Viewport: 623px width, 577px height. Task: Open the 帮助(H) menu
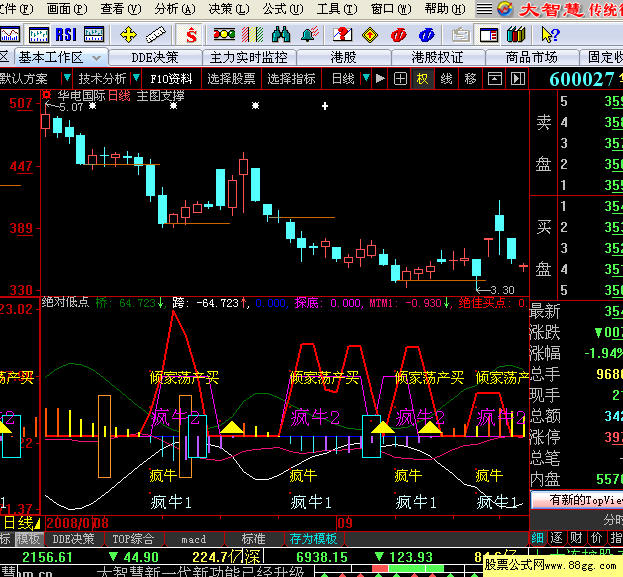(445, 9)
